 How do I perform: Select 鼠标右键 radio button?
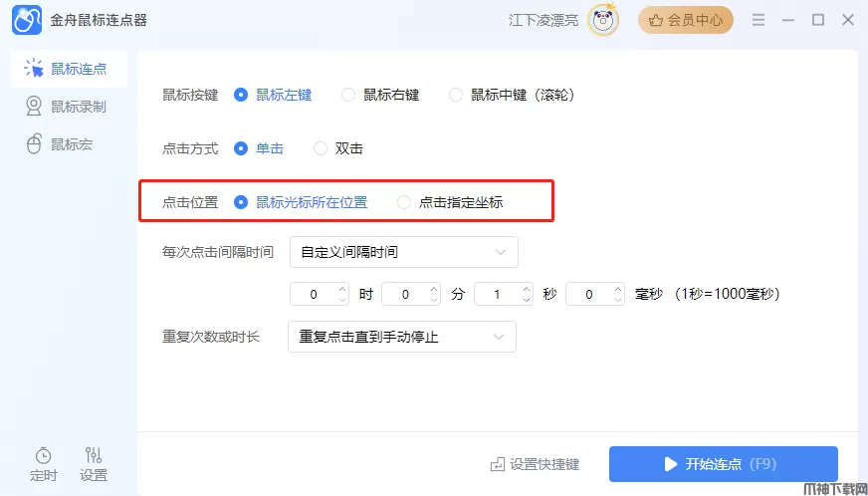347,95
